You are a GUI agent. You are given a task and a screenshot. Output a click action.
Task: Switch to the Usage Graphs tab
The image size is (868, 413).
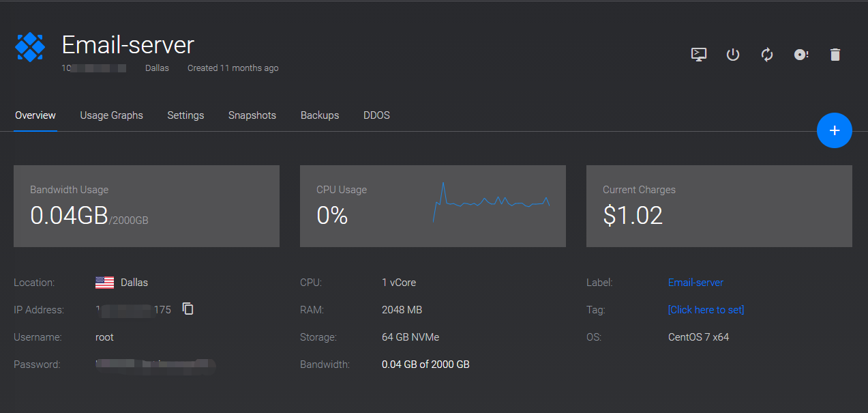click(111, 115)
